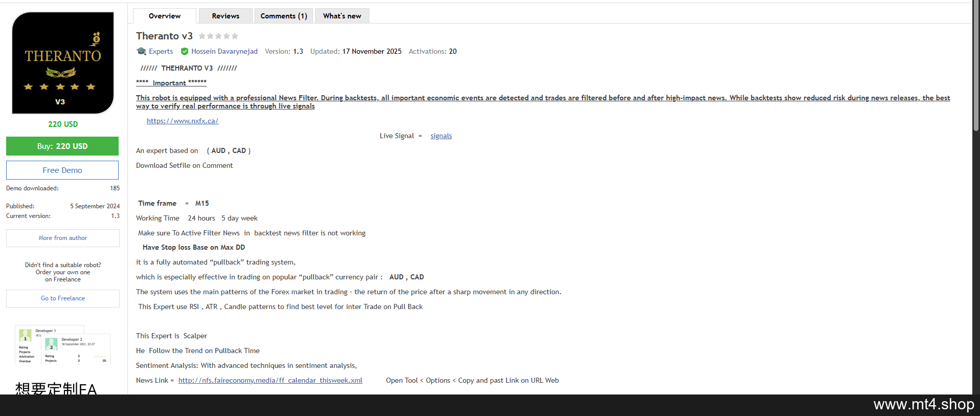Viewport: 980px width, 416px height.
Task: Click the Theranto v3 star rating
Action: tap(218, 36)
